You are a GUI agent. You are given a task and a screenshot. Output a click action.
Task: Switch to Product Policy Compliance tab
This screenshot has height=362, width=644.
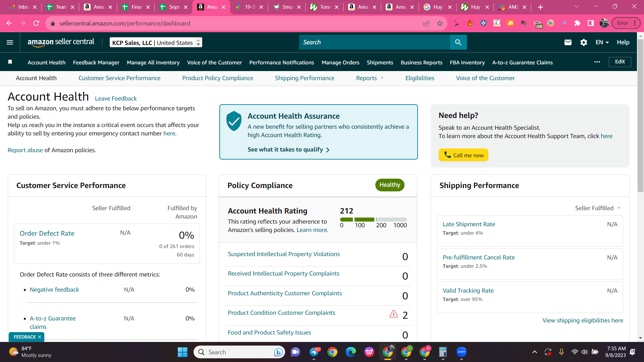(x=218, y=78)
